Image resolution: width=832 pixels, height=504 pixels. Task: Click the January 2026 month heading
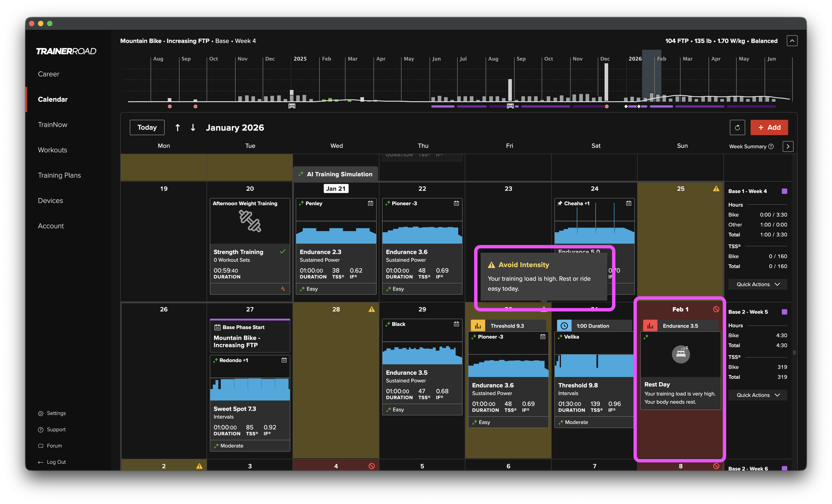click(x=235, y=128)
